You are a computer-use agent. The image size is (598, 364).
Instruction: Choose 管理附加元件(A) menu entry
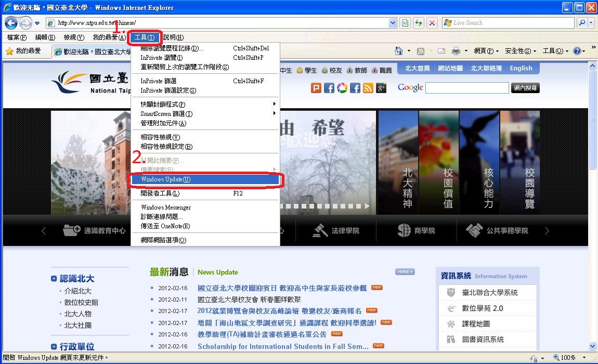pos(205,123)
